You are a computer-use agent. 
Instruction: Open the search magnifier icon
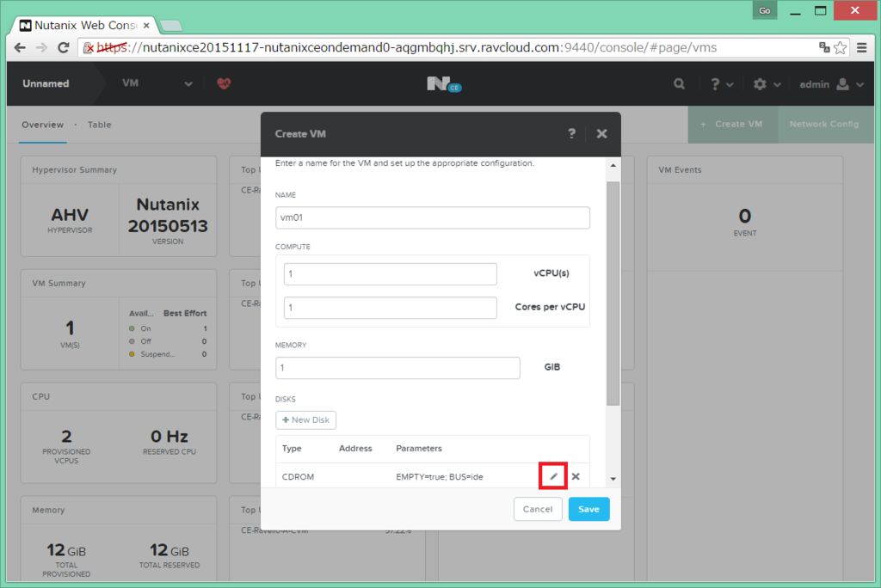(x=680, y=84)
